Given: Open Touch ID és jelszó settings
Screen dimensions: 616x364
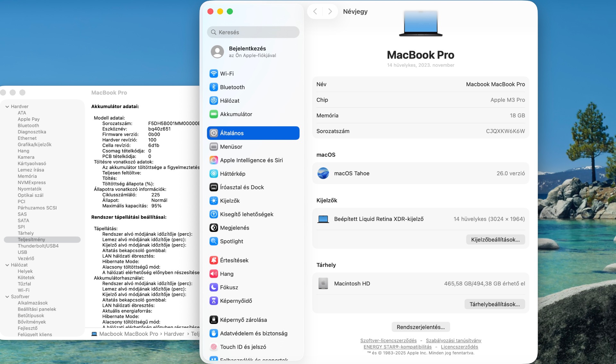Looking at the screenshot, I should pos(253,347).
